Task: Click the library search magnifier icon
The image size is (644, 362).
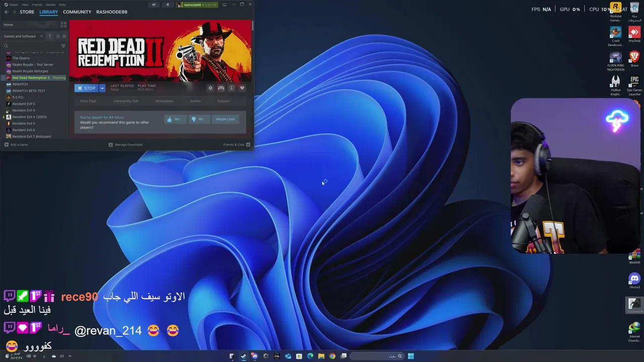Action: (6, 46)
